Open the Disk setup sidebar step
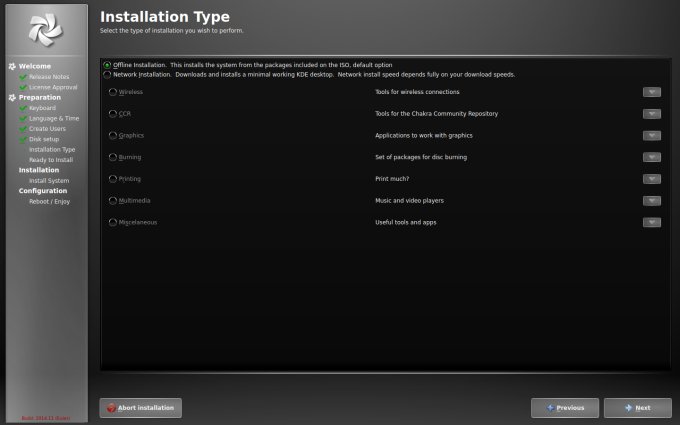Viewport: 680px width, 425px height. 44,139
